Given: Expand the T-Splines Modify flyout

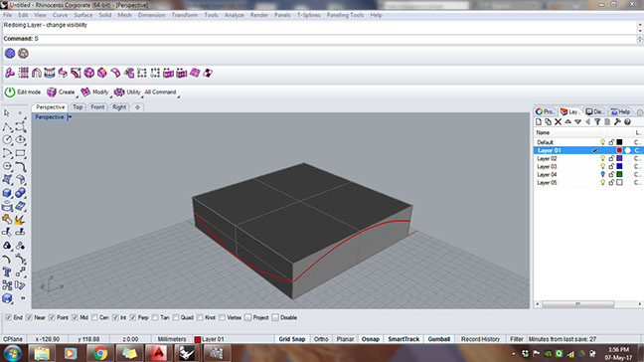Looking at the screenshot, I should pos(110,97).
